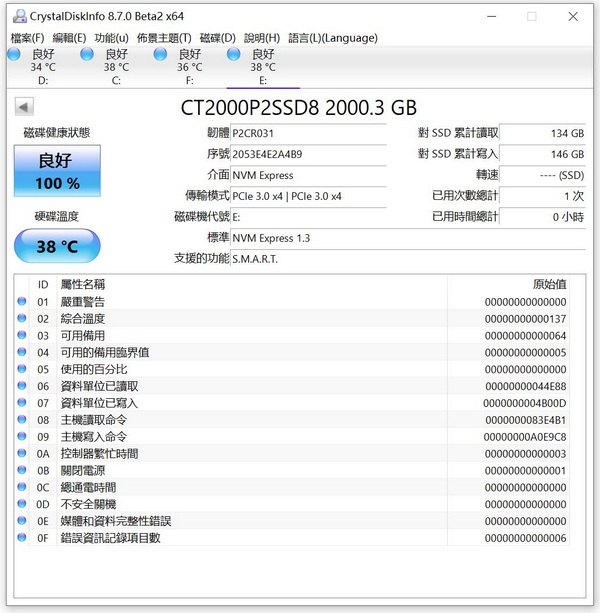
Task: Open the 功能(u) menu
Action: [x=111, y=38]
